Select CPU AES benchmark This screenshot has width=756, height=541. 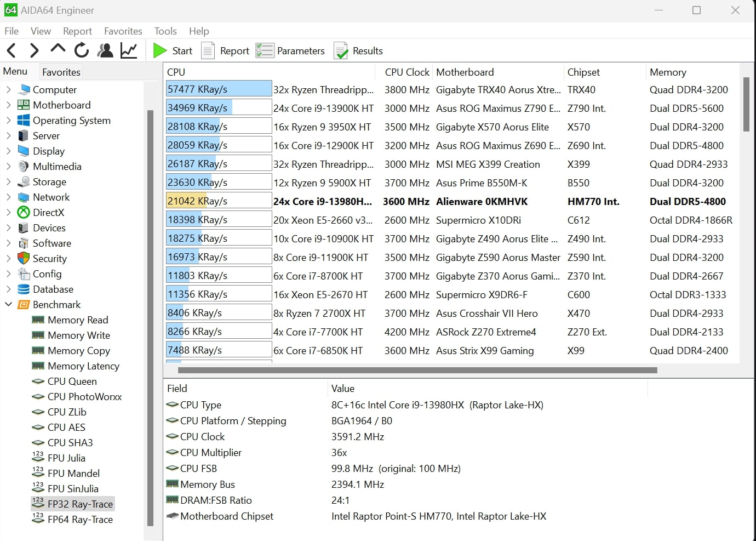pos(66,427)
